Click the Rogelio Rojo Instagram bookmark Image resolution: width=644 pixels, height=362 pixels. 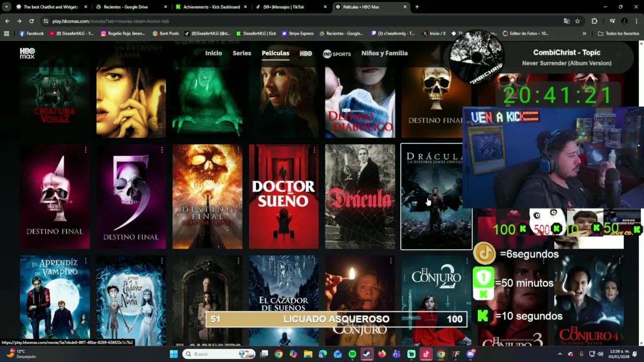pos(123,33)
